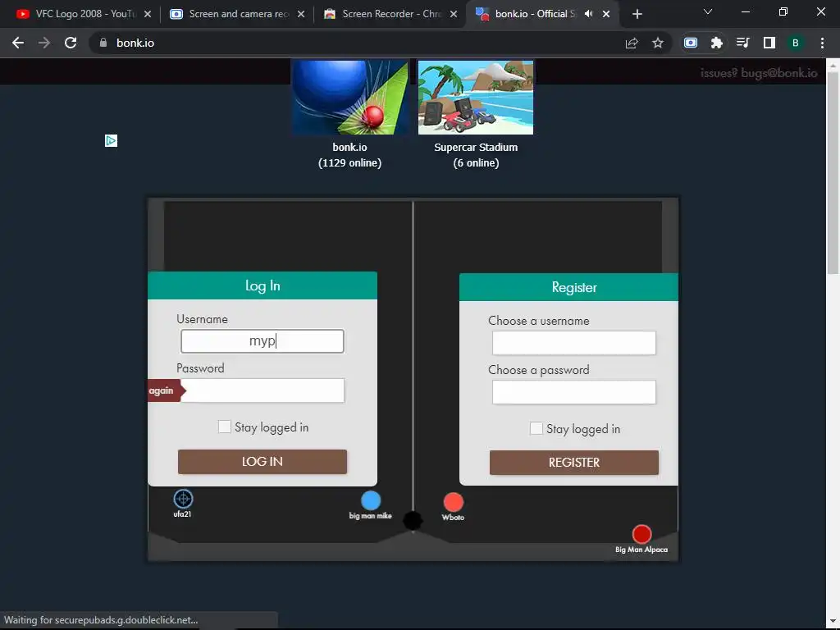Open a new browser tab
The image size is (840, 630).
coord(637,14)
